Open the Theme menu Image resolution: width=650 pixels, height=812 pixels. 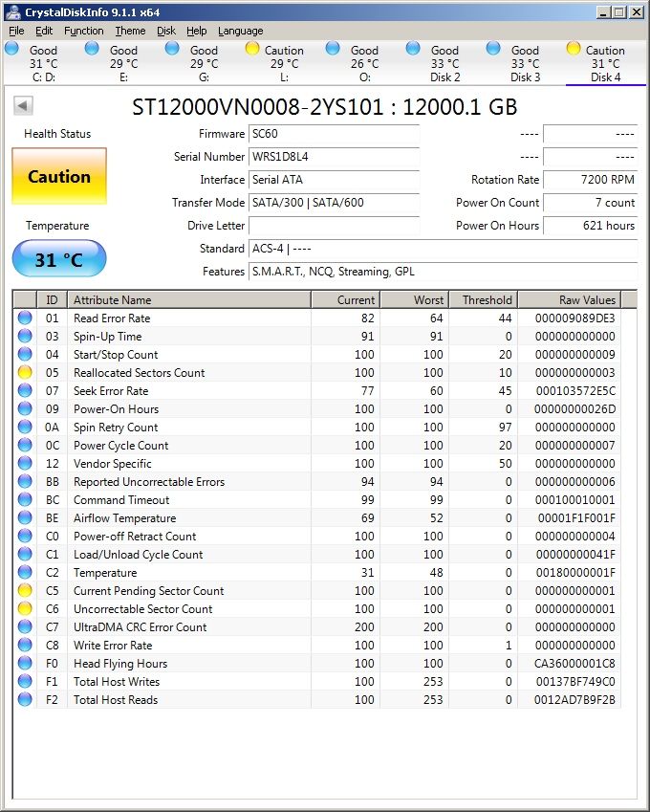[x=130, y=31]
